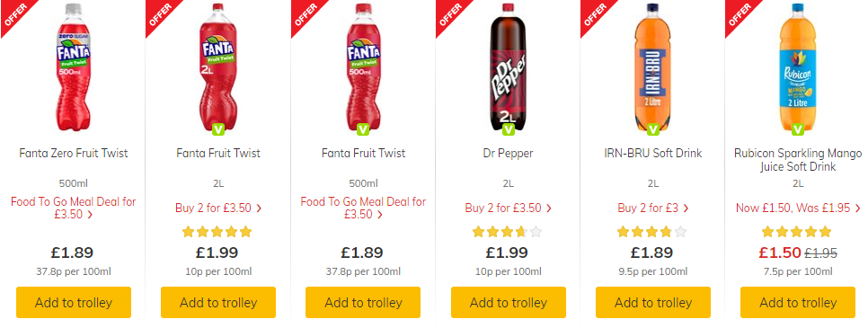Open the Fanta Fruit Twist 2L bottle image
Viewport: 868px width, 328px height.
coord(218,67)
